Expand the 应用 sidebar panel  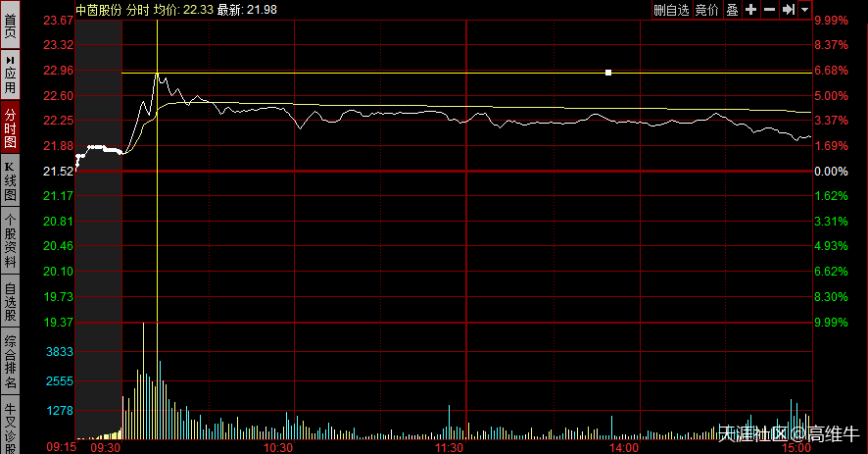[10, 74]
